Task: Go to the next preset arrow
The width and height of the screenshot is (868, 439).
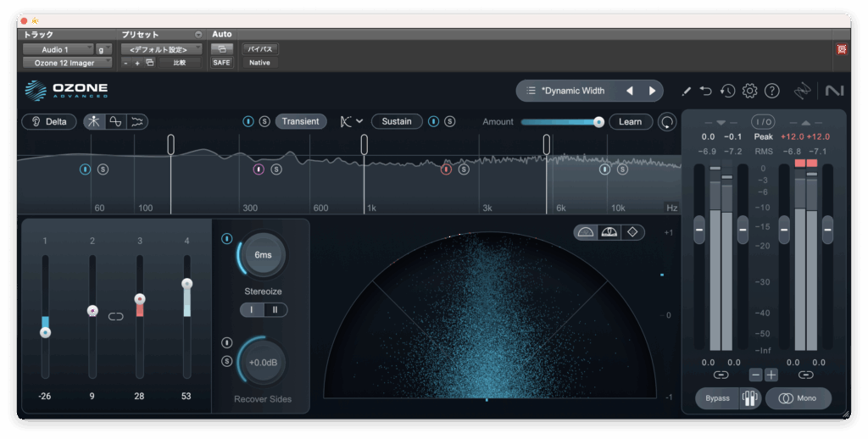Action: click(x=652, y=91)
